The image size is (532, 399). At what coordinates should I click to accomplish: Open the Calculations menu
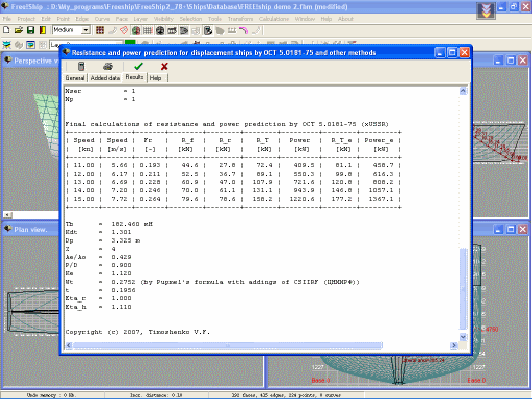[274, 19]
